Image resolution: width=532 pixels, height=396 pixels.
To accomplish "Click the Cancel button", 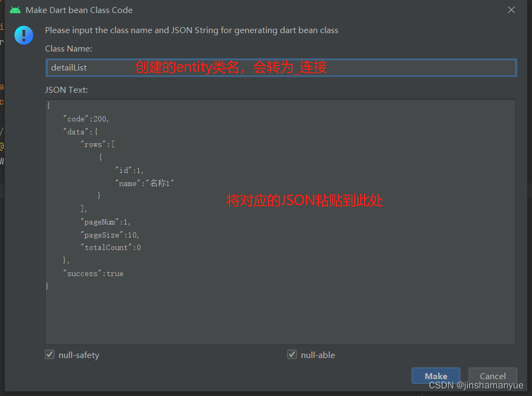I will 492,375.
